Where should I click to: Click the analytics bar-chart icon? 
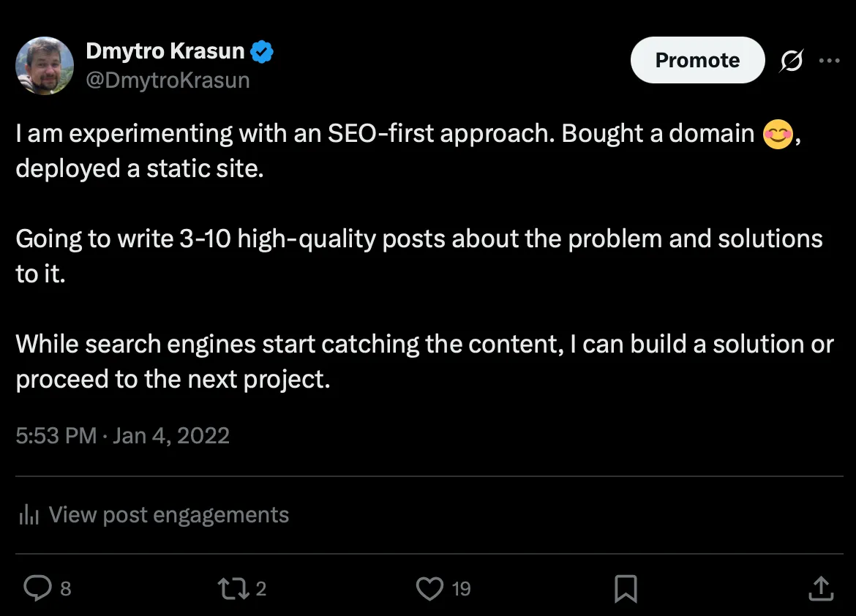click(28, 514)
